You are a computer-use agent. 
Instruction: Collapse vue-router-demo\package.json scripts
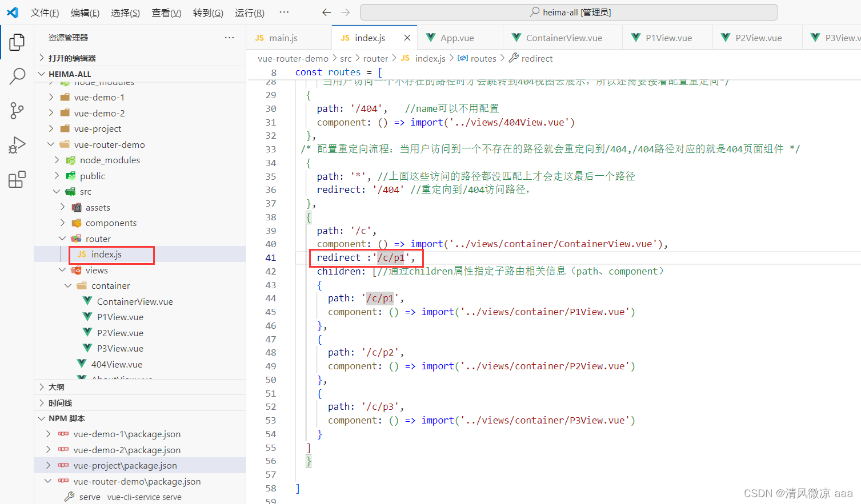point(48,481)
